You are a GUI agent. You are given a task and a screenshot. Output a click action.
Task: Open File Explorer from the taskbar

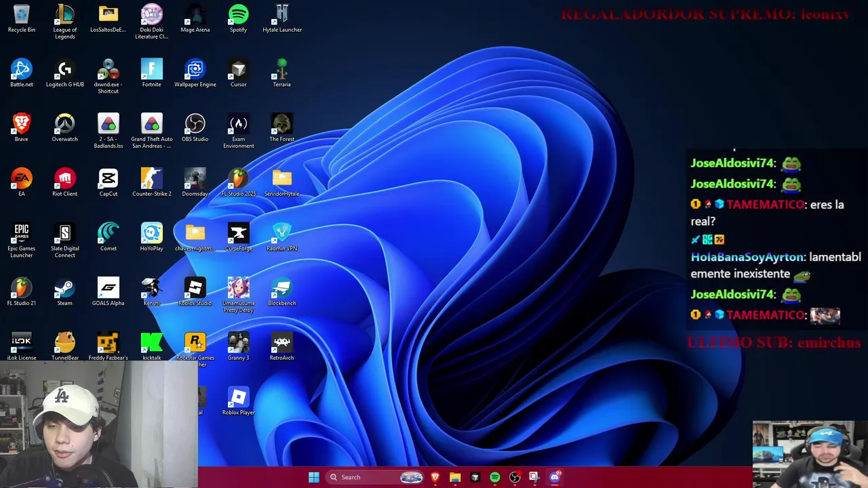pos(455,477)
